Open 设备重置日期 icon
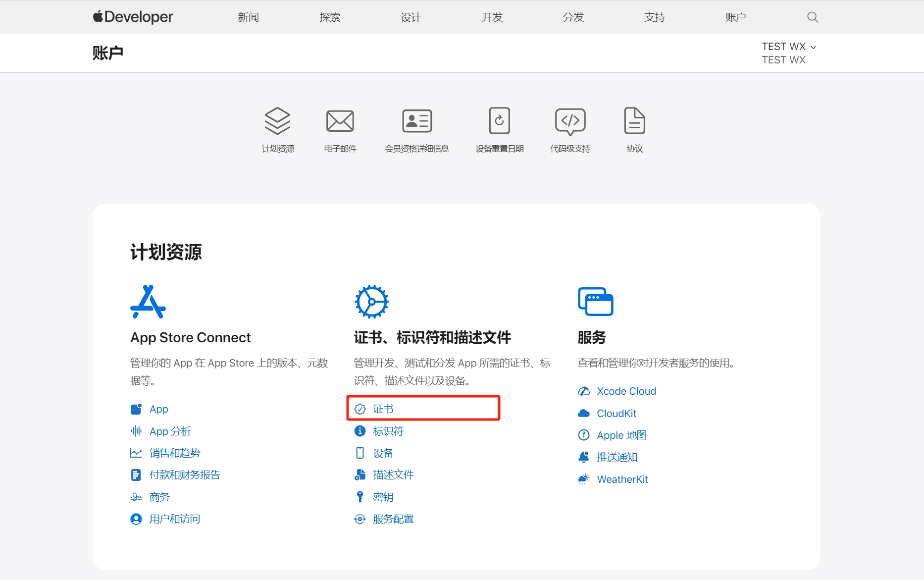 [499, 121]
